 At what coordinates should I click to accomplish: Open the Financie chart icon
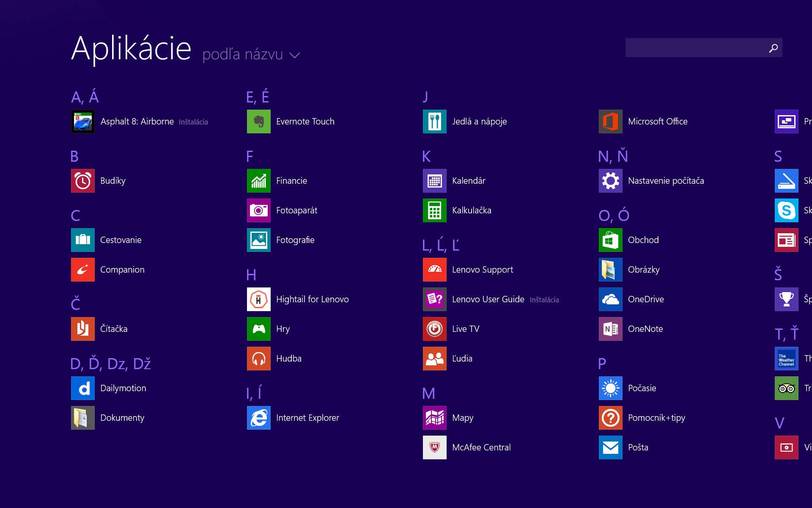[x=258, y=181]
